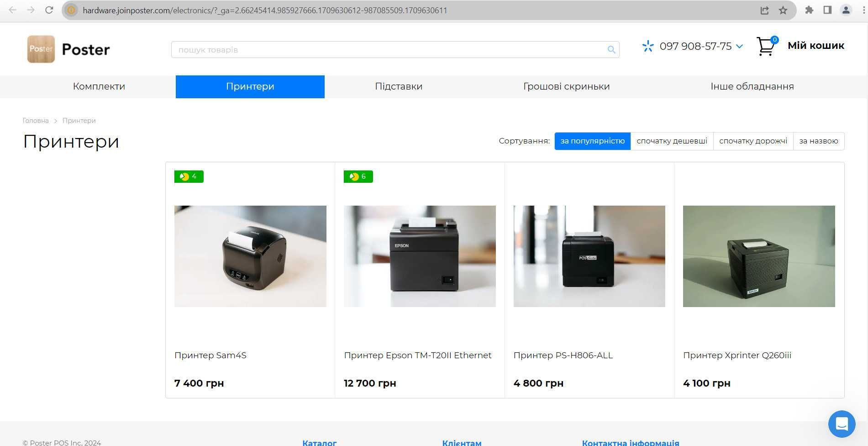Open Epson TM-T20II printer photo
The width and height of the screenshot is (868, 446).
[420, 256]
